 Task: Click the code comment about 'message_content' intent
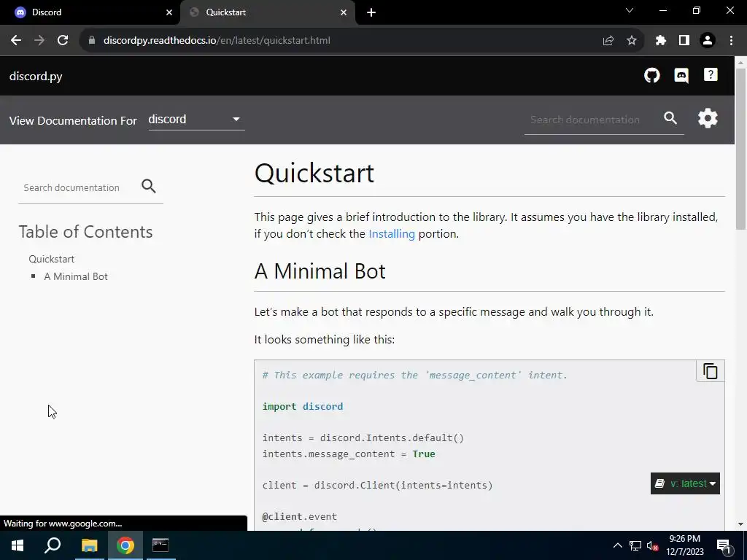point(414,376)
